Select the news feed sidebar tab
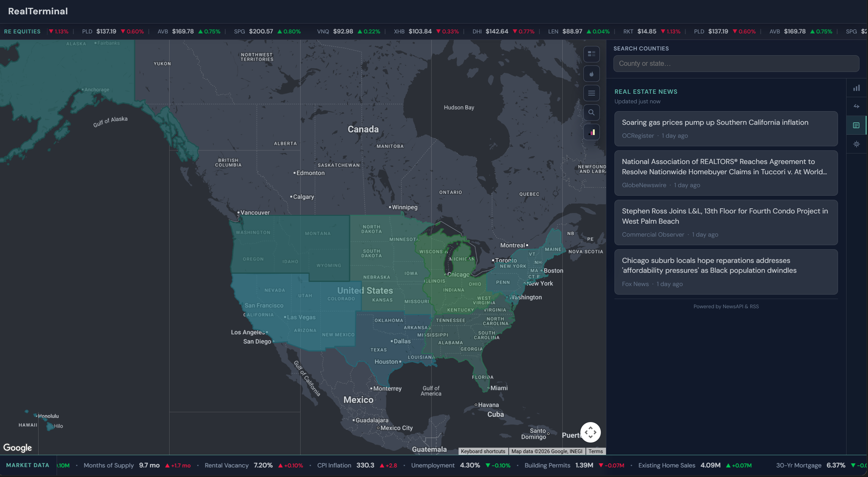This screenshot has width=868, height=477. coord(856,125)
